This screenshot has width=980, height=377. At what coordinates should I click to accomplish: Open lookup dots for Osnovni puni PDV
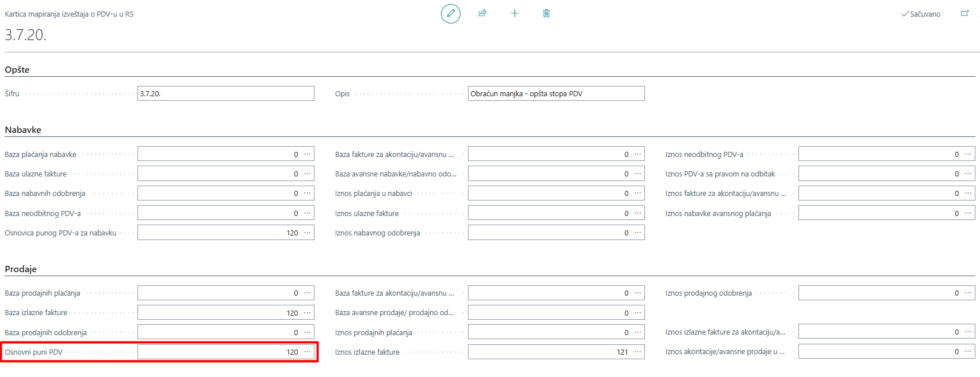[308, 352]
